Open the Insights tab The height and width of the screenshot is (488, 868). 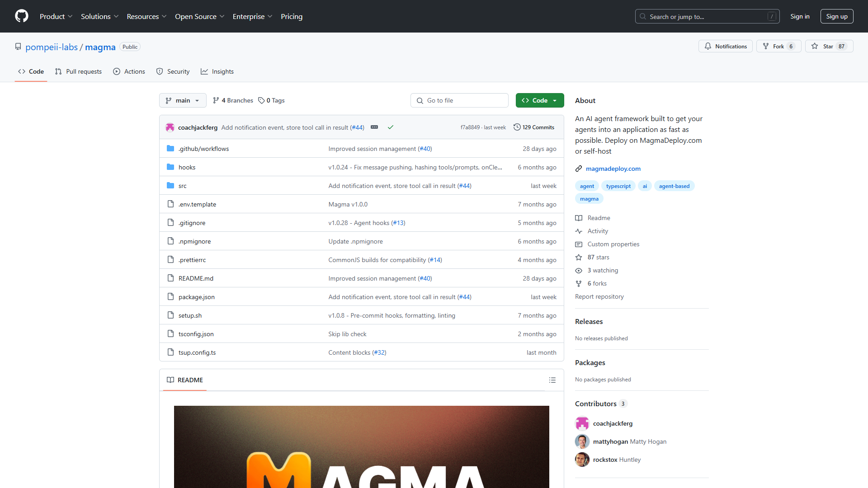tap(217, 71)
